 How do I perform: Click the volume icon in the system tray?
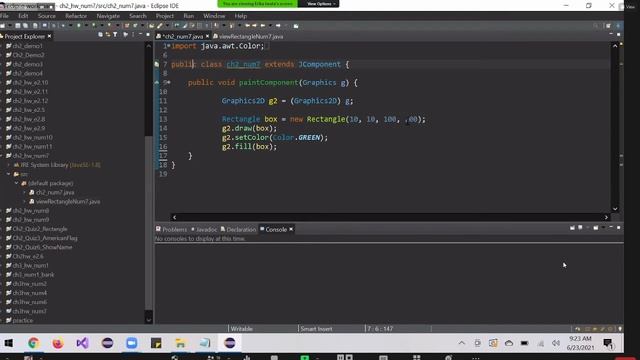(x=556, y=343)
